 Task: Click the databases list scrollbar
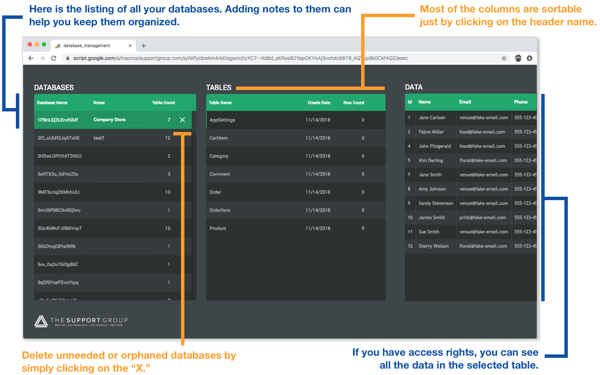(x=194, y=205)
